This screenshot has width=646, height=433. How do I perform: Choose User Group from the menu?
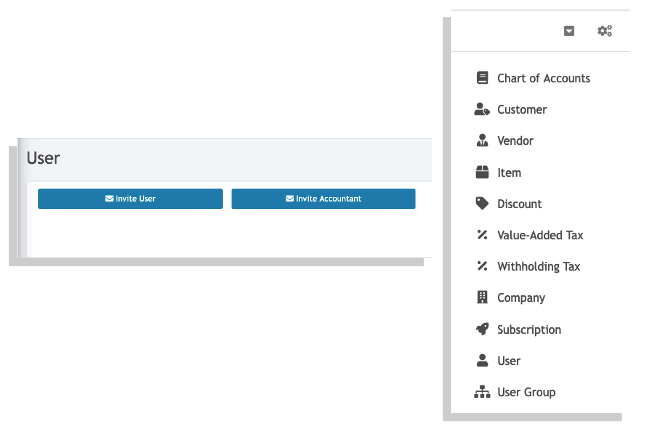pyautogui.click(x=526, y=392)
